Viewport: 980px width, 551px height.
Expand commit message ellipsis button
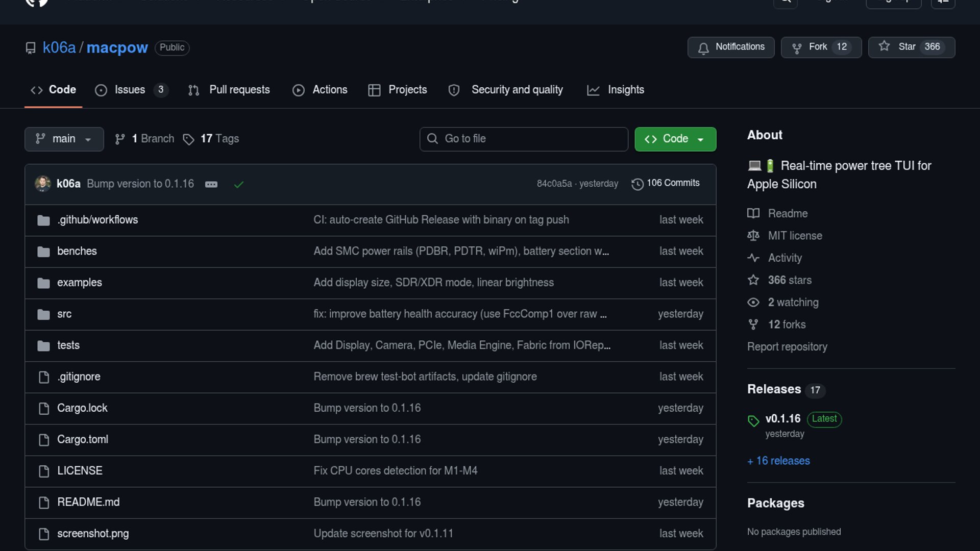(211, 185)
